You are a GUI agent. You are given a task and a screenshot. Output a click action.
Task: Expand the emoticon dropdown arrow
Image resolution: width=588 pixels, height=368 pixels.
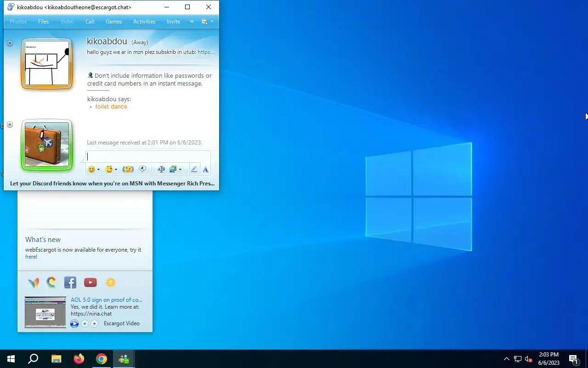pos(98,170)
